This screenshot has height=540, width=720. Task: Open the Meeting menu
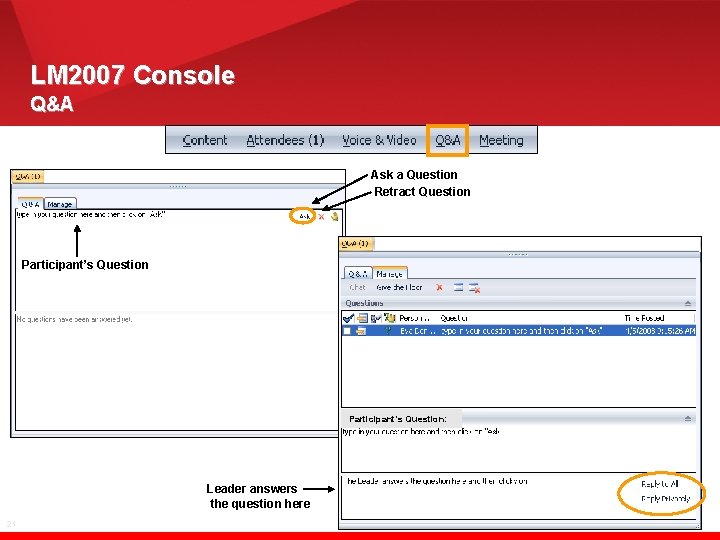click(x=501, y=140)
